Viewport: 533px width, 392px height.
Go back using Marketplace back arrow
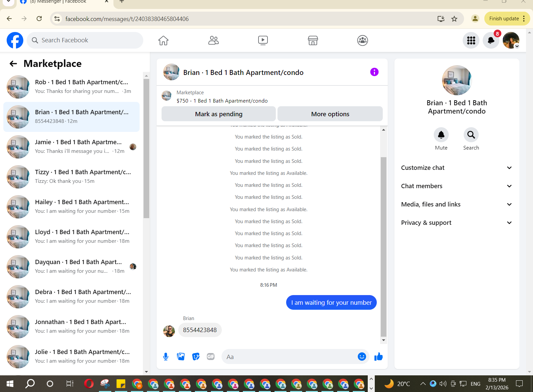click(13, 64)
